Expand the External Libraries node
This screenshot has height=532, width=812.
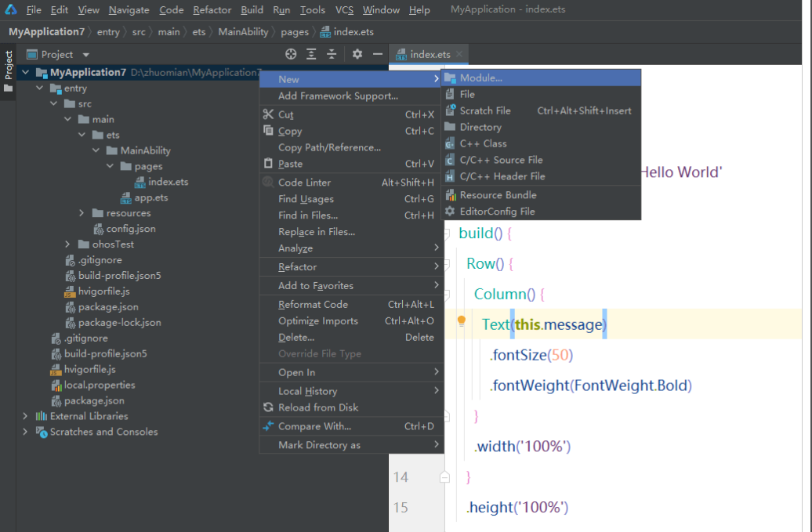point(26,416)
